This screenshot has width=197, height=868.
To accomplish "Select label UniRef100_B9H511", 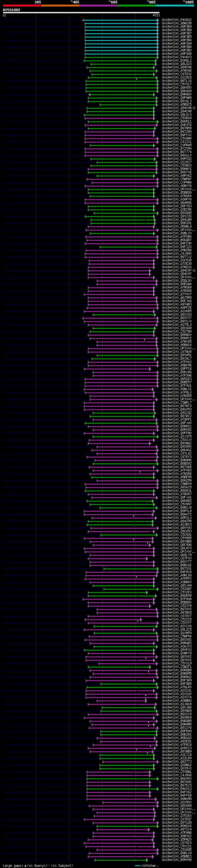I will pyautogui.click(x=177, y=122).
